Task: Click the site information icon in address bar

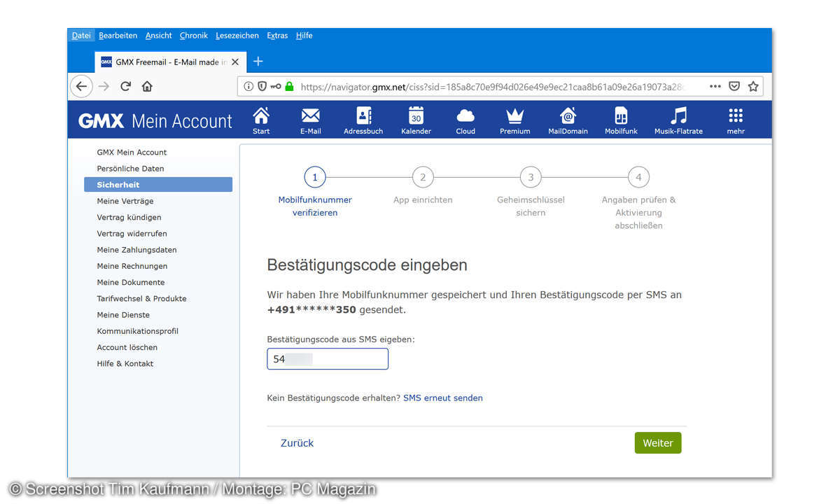Action: tap(248, 87)
